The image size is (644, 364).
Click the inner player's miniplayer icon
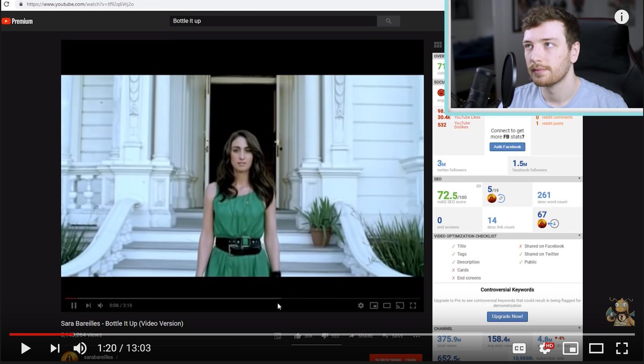374,305
